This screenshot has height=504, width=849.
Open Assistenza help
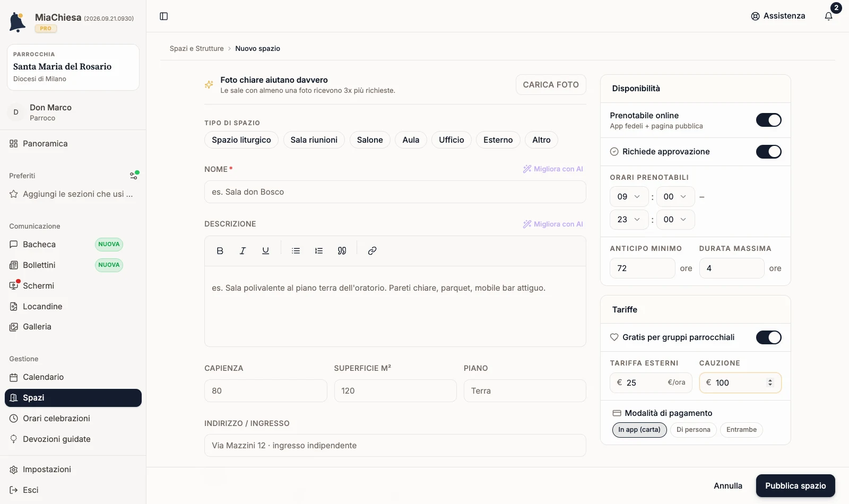(x=778, y=16)
